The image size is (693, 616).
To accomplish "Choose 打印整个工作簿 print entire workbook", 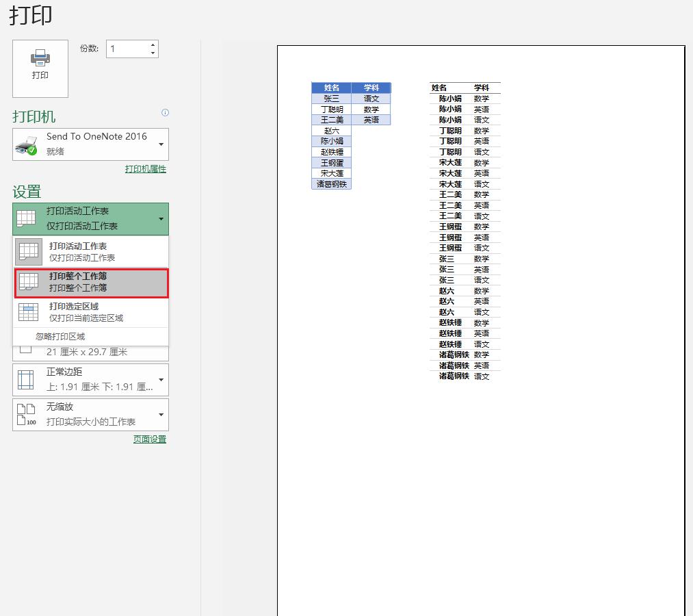I will pos(91,283).
